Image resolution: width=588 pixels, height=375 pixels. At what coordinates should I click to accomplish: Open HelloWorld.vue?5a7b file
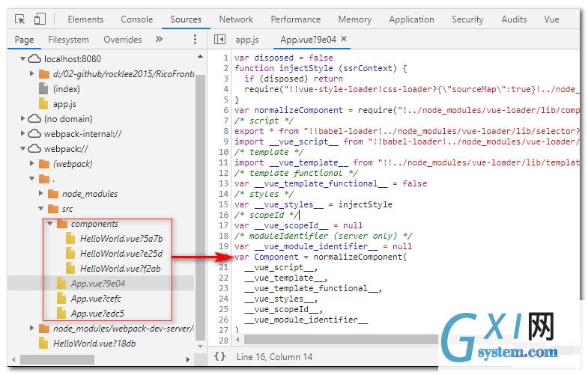click(x=121, y=239)
